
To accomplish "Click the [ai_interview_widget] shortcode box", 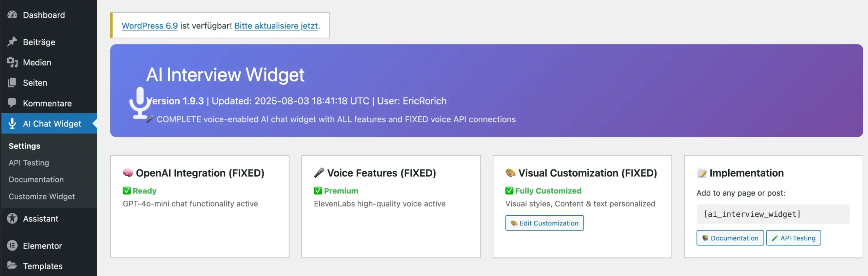I will pos(773,214).
